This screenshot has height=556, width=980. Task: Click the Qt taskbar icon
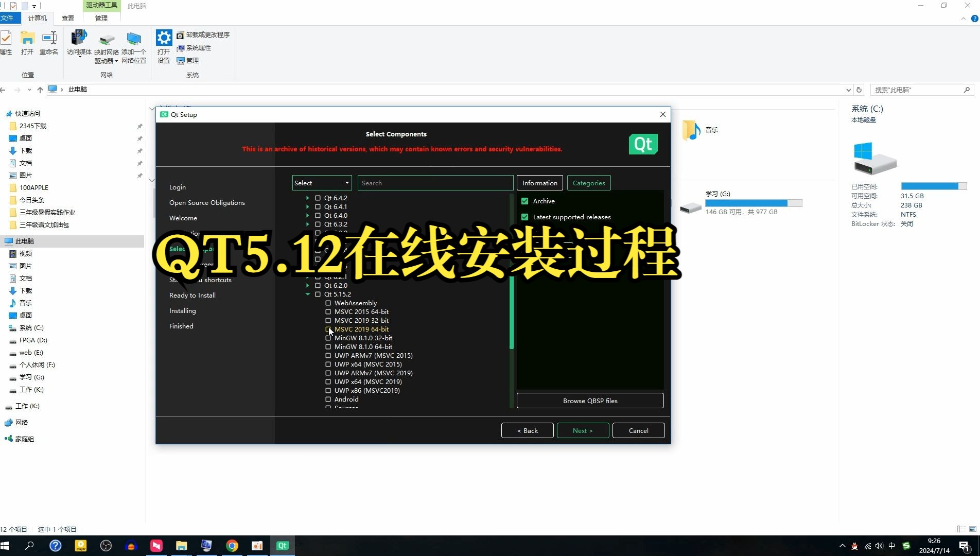283,546
